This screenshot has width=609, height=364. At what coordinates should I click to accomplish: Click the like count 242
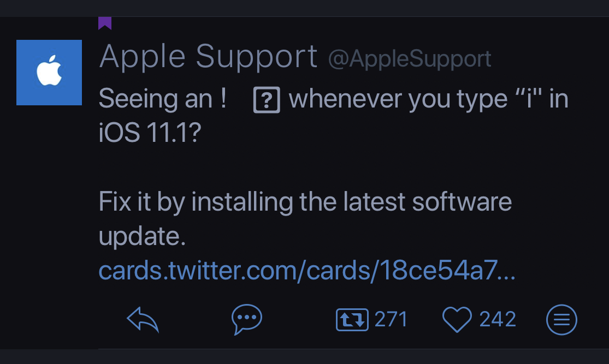[x=498, y=319]
